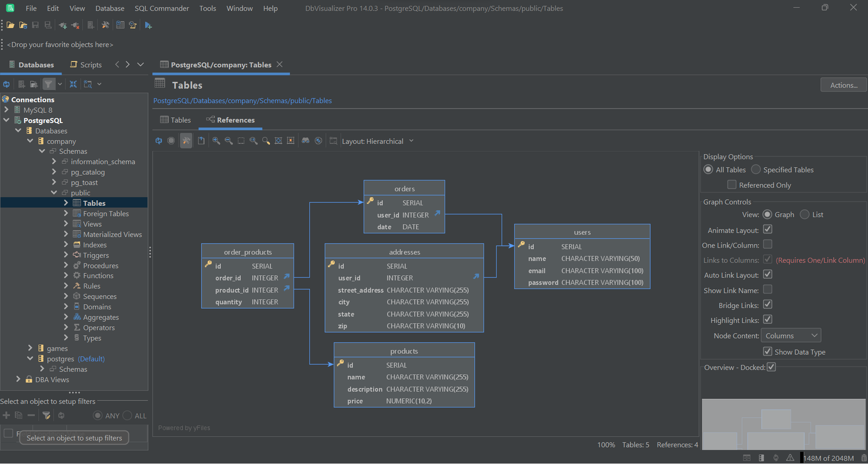Close the PostgreSQL/company: Tables tab
Viewport: 868px width, 464px height.
click(x=279, y=64)
